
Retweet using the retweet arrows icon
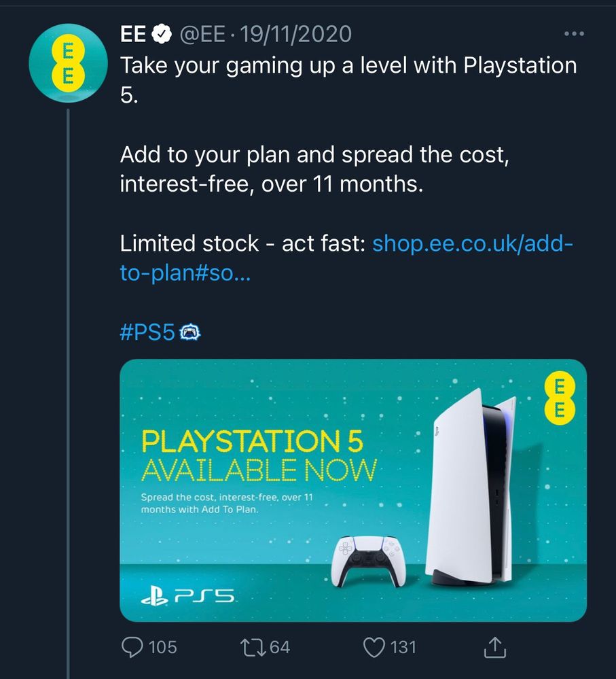253,647
